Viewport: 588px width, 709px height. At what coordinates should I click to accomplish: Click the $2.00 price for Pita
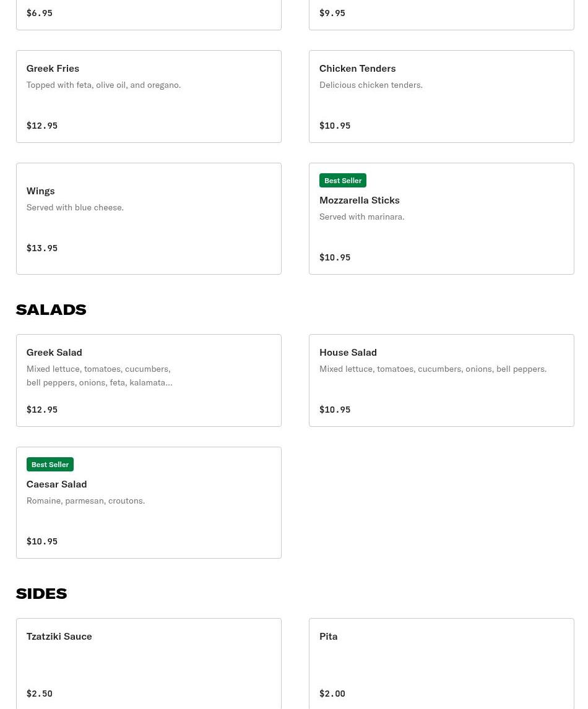pos(332,694)
